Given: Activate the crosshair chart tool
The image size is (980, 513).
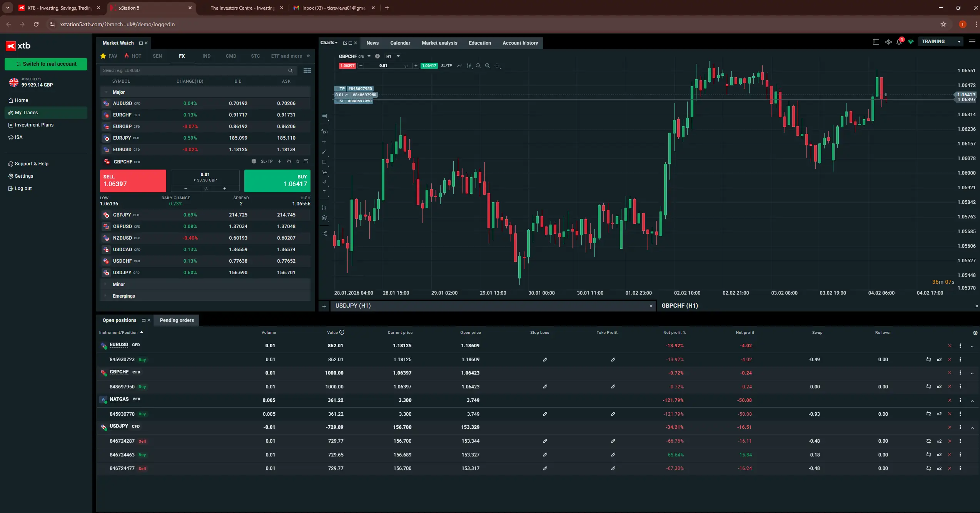Looking at the screenshot, I should coord(497,66).
